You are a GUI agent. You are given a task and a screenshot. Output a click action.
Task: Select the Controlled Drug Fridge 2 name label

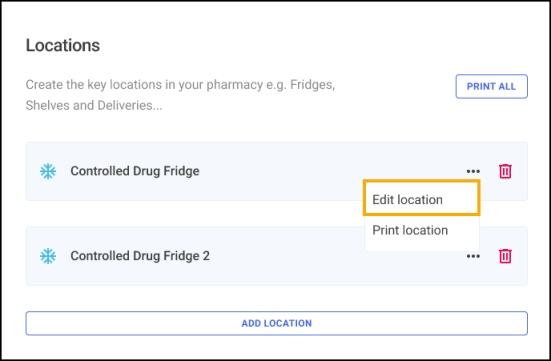point(140,256)
